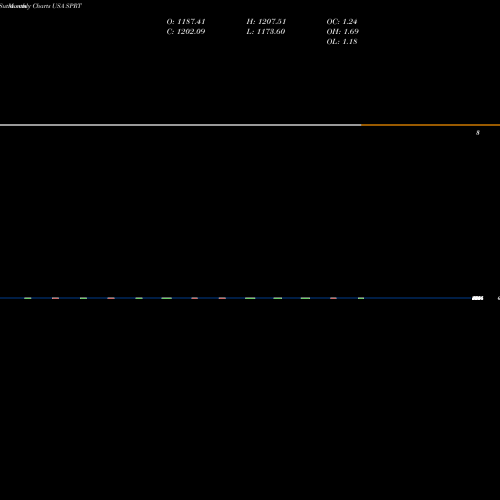Click the white price label at blue line's end

pyautogui.click(x=478, y=298)
